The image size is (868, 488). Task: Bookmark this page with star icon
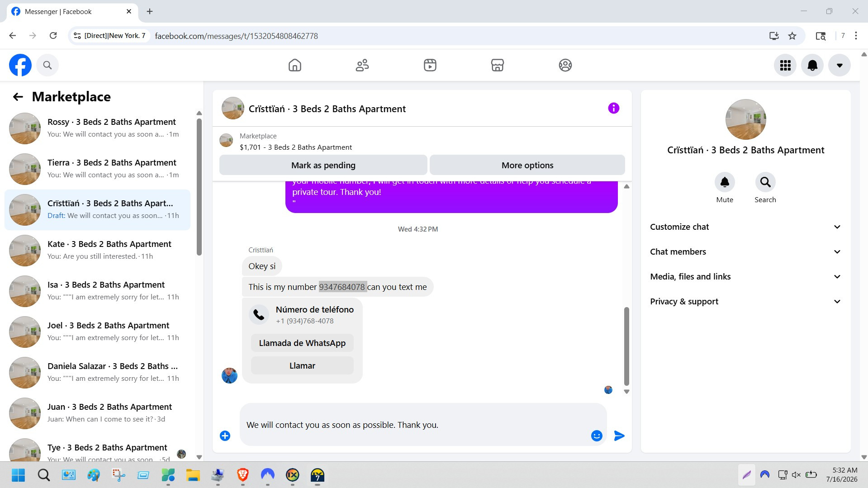coord(792,36)
